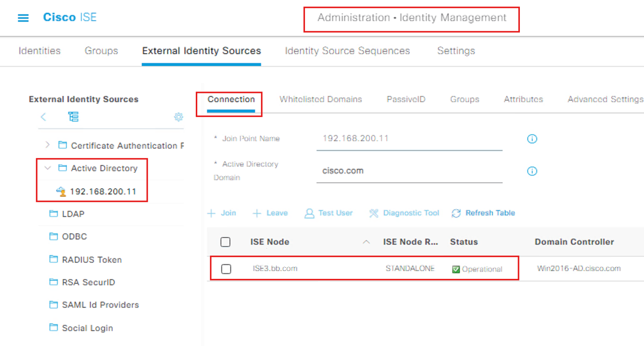Expand Certificate Authentication Profile folder
Viewport: 644px width, 346px height.
point(47,145)
